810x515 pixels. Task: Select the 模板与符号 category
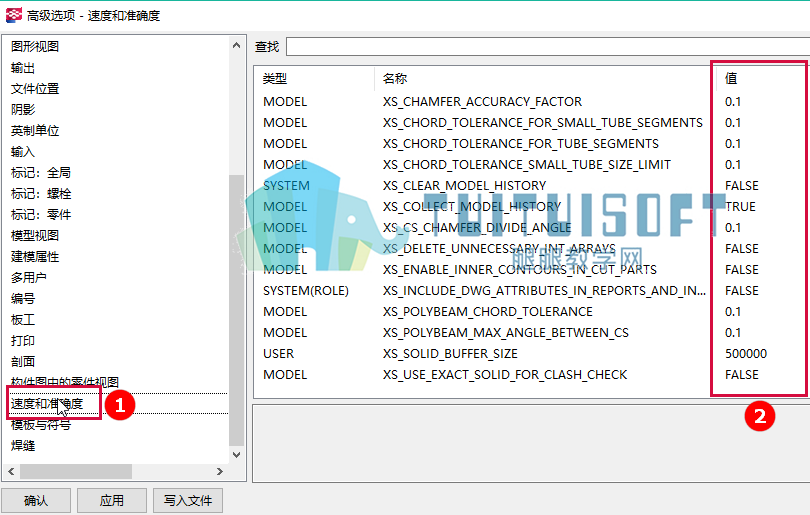(41, 425)
